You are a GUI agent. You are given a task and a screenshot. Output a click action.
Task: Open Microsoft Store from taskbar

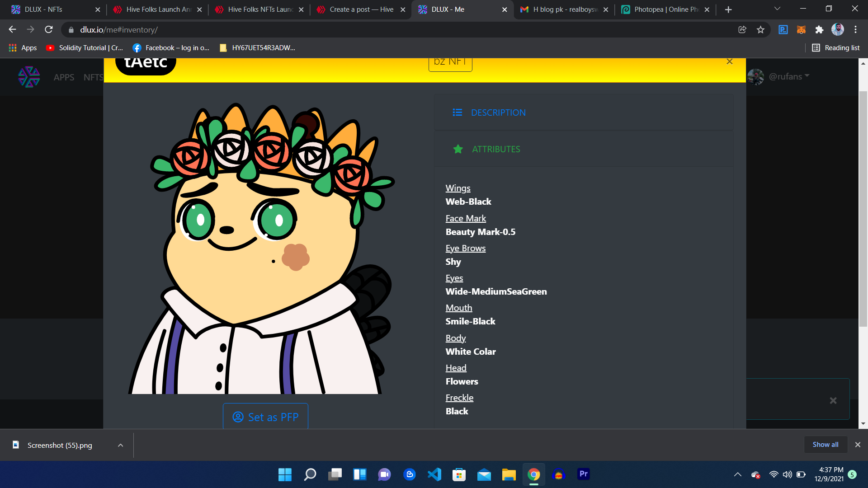(x=459, y=474)
